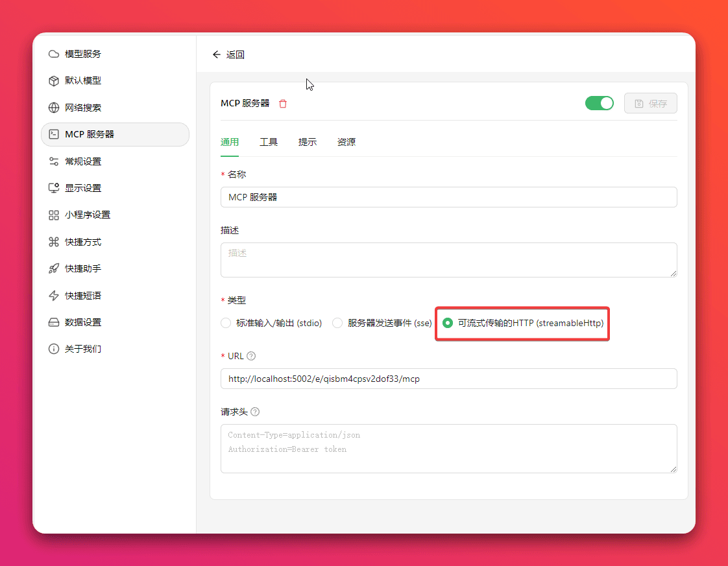Open 关于我们 via its info icon
Viewport: 728px width, 566px height.
54,349
